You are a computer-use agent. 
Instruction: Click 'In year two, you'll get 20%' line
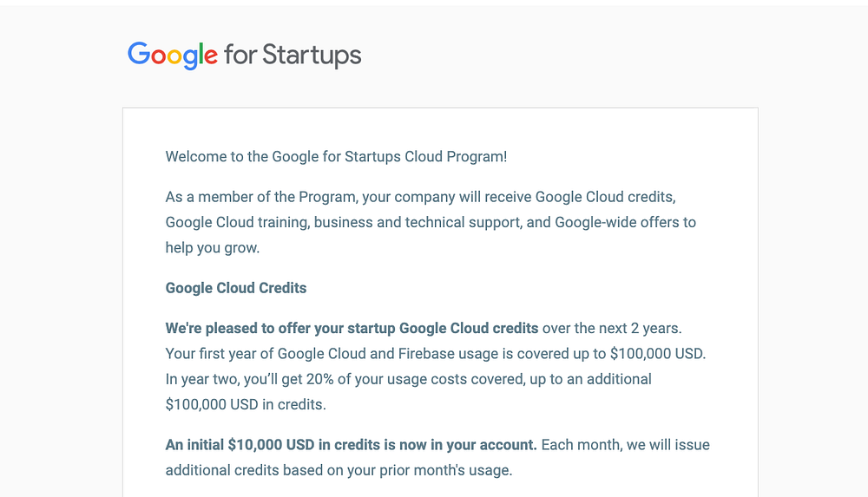click(x=260, y=379)
